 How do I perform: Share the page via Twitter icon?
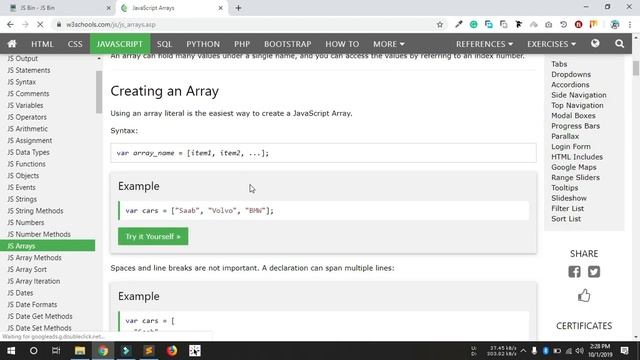(x=594, y=272)
